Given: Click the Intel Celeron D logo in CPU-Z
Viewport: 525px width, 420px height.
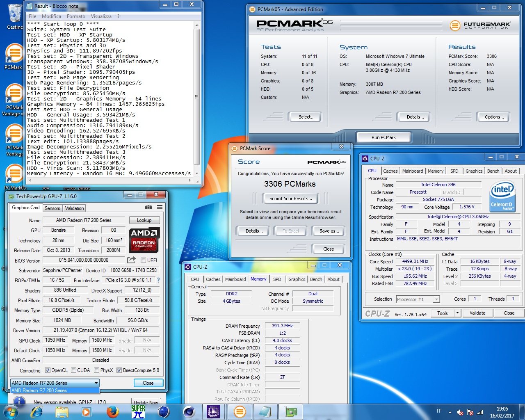Looking at the screenshot, I should click(502, 197).
